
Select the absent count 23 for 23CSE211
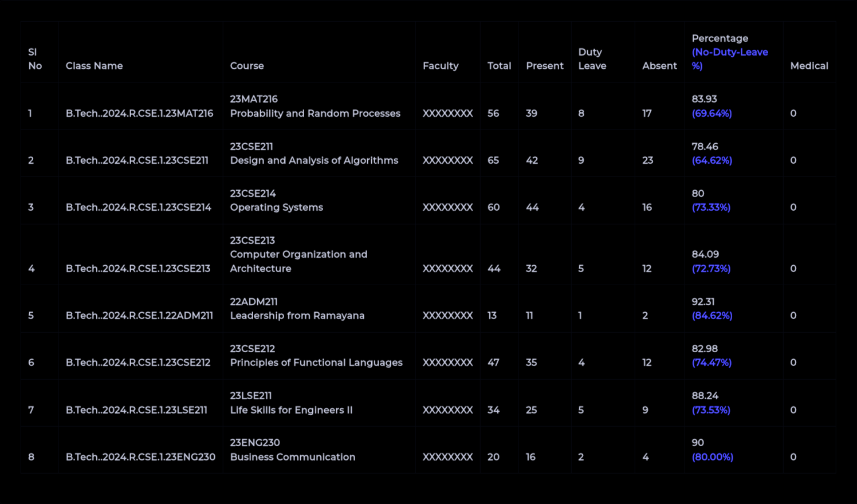(x=647, y=160)
